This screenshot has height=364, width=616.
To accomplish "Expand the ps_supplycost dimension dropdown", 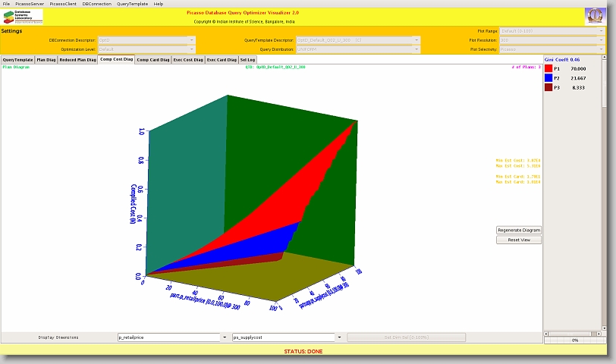I will pos(338,337).
